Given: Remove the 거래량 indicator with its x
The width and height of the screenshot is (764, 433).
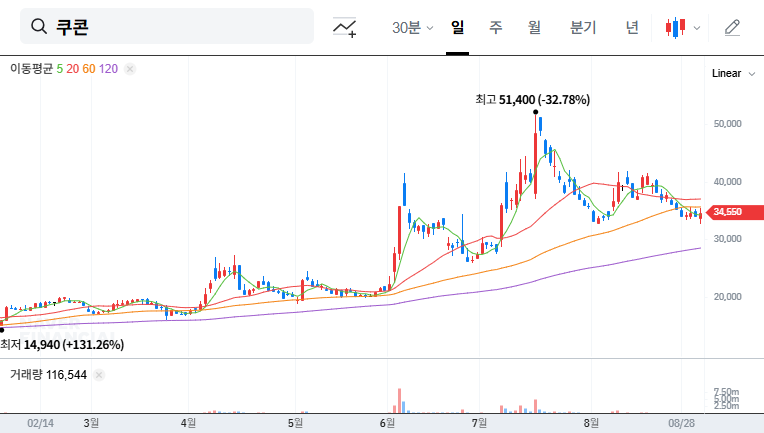Looking at the screenshot, I should pos(99,375).
